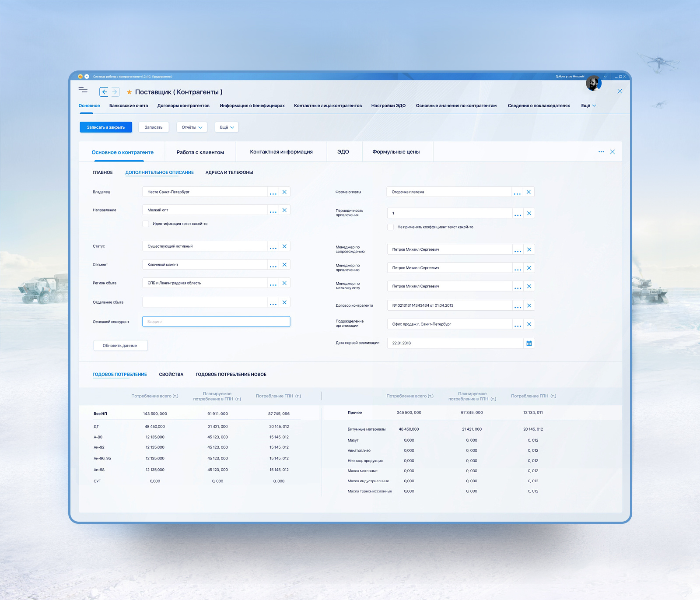Clear the Форма оплаты field
This screenshot has width=700, height=600.
(528, 192)
